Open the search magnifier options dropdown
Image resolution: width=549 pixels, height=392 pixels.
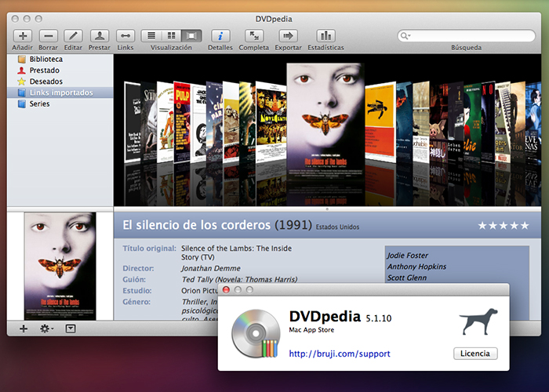click(x=405, y=36)
